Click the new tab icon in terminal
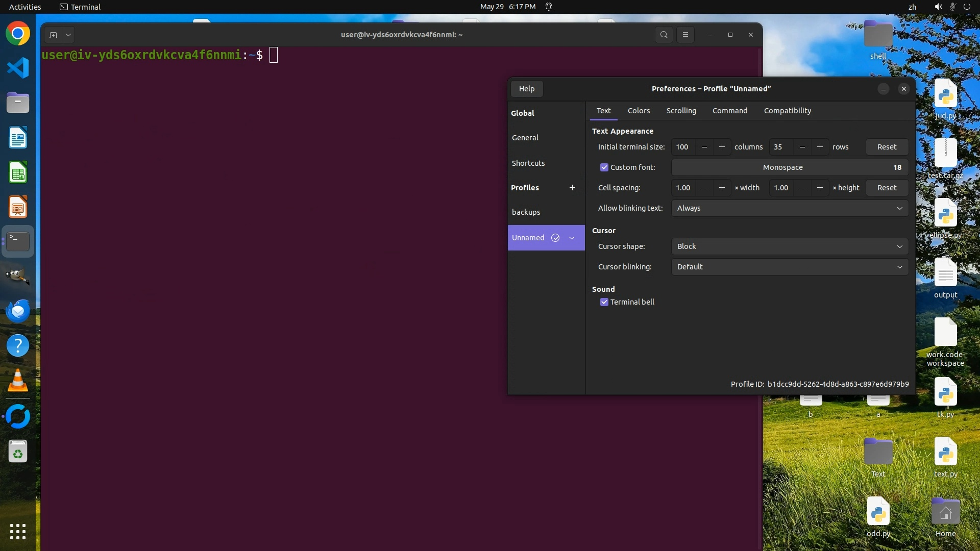 point(53,35)
